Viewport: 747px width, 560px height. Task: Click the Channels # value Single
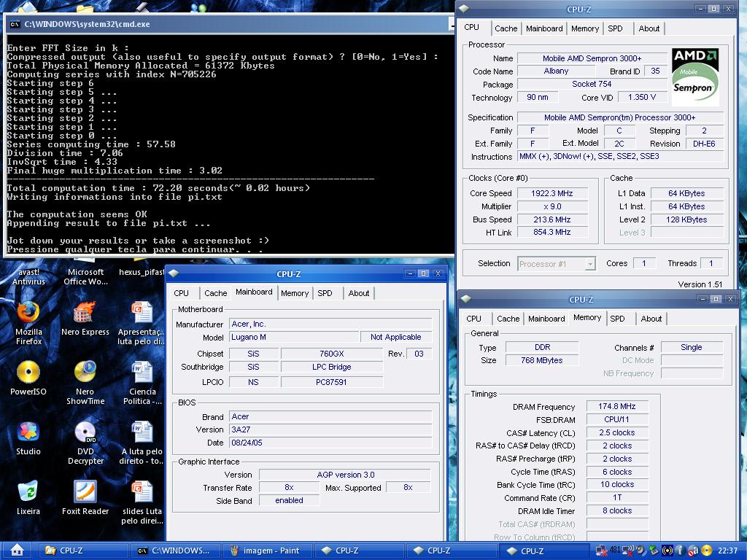tap(692, 347)
